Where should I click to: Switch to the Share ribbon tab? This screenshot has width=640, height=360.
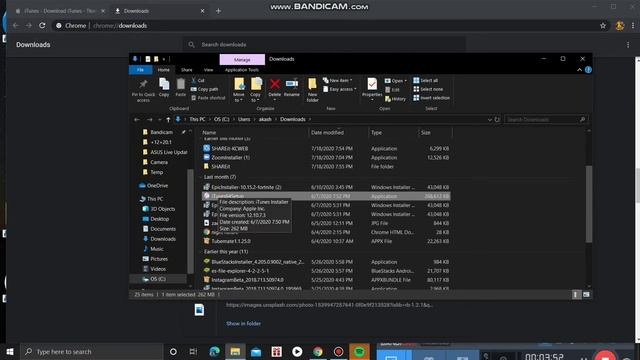[187, 70]
